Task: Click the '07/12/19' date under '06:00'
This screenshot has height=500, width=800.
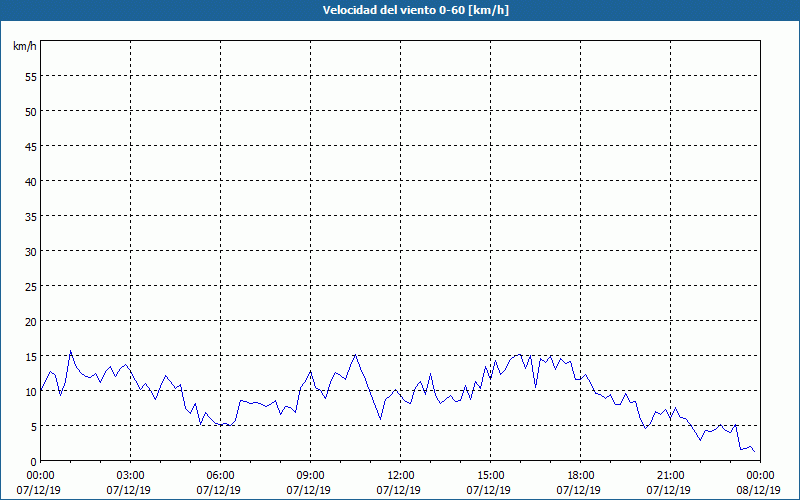Action: tap(218, 490)
